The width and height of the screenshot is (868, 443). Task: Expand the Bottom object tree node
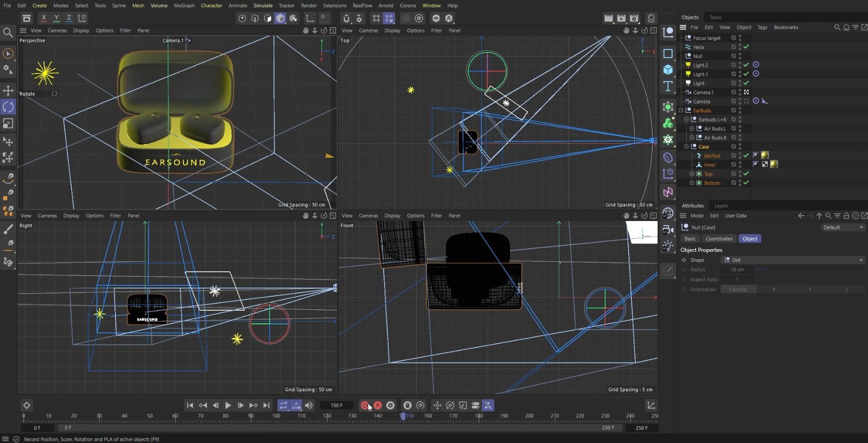(692, 183)
